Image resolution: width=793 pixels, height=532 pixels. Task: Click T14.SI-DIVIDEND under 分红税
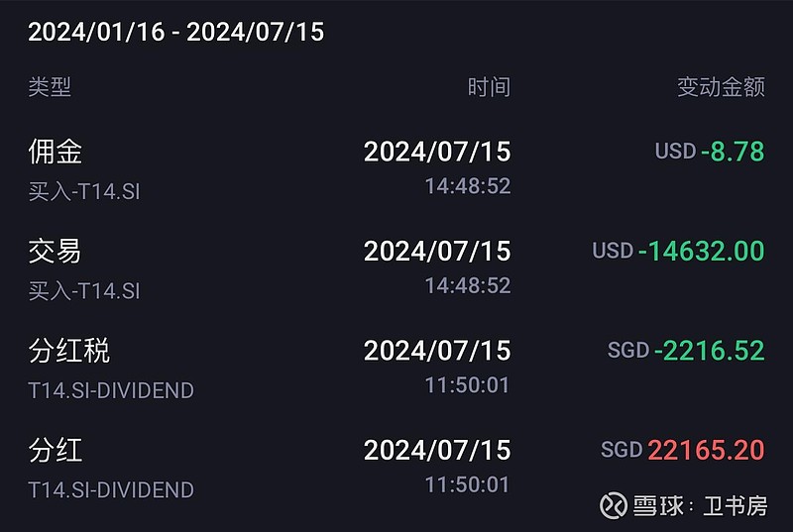(x=111, y=390)
